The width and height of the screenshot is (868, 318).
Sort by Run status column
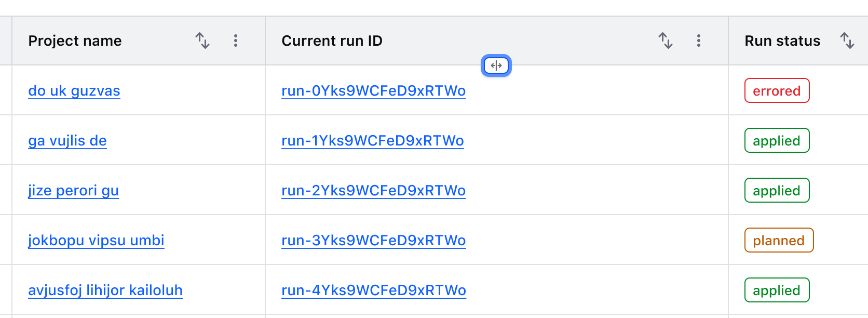pos(847,41)
